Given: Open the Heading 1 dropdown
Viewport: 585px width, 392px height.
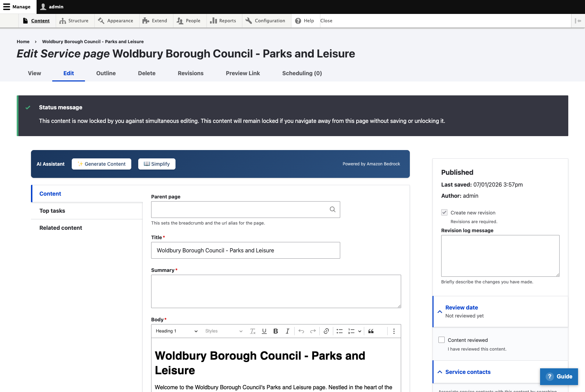Looking at the screenshot, I should tap(176, 331).
